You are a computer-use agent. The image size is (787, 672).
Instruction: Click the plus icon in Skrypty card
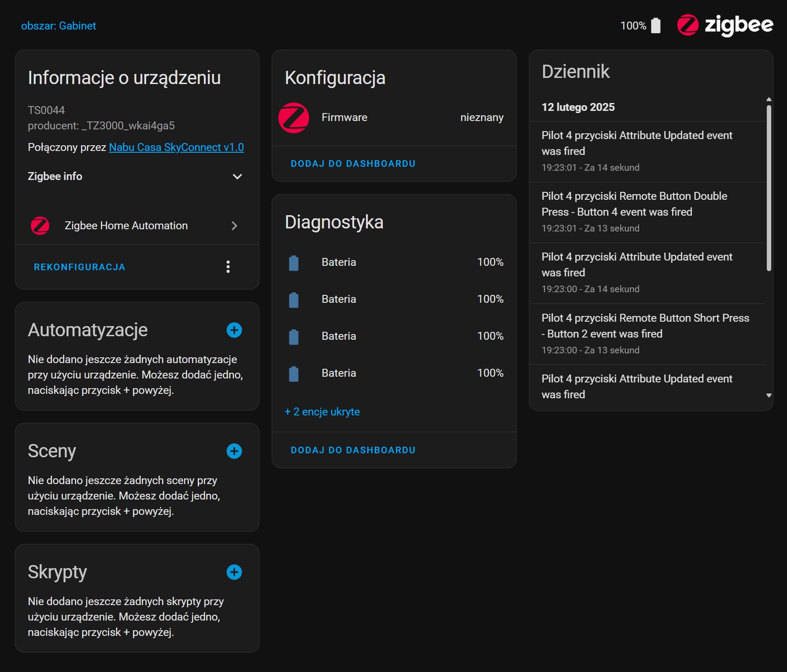tap(234, 572)
